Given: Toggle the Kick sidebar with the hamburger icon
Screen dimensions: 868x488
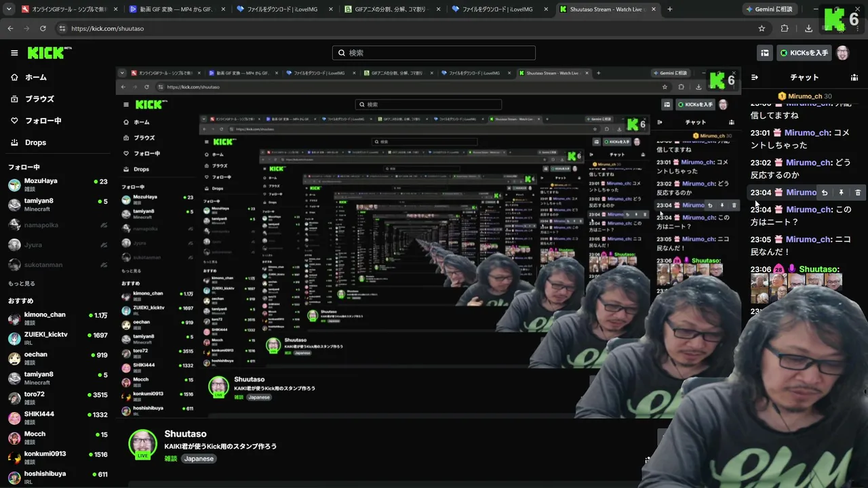Looking at the screenshot, I should 14,53.
